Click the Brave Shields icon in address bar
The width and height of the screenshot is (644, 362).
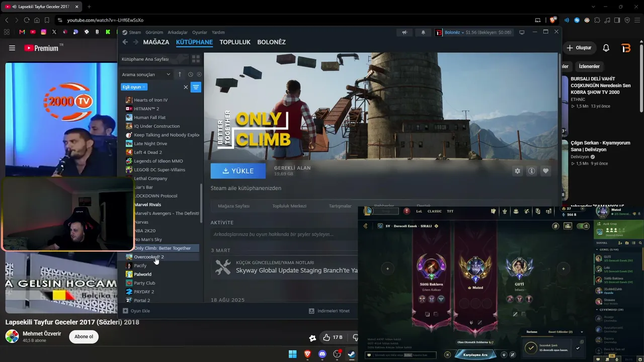[x=553, y=20]
